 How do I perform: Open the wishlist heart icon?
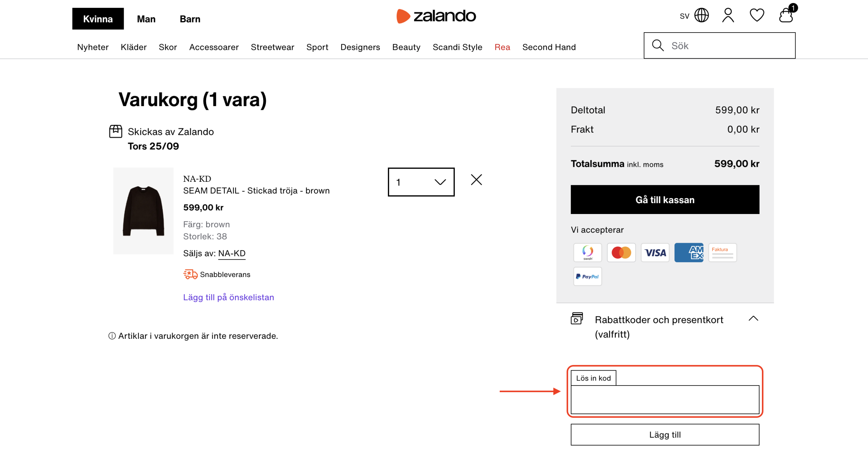click(756, 16)
